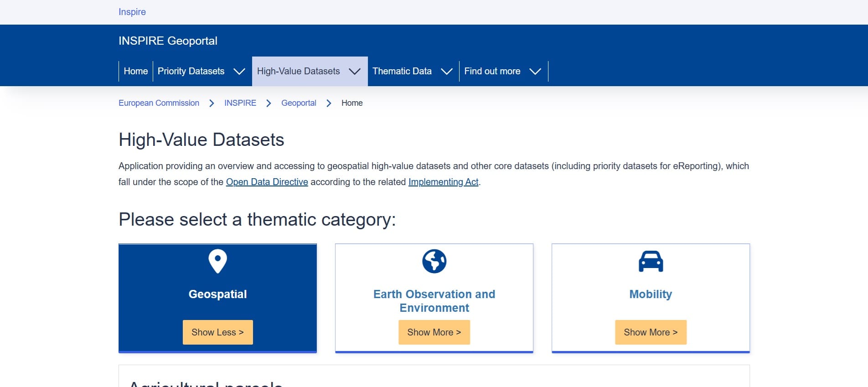Select the Geospatial category title

(217, 294)
